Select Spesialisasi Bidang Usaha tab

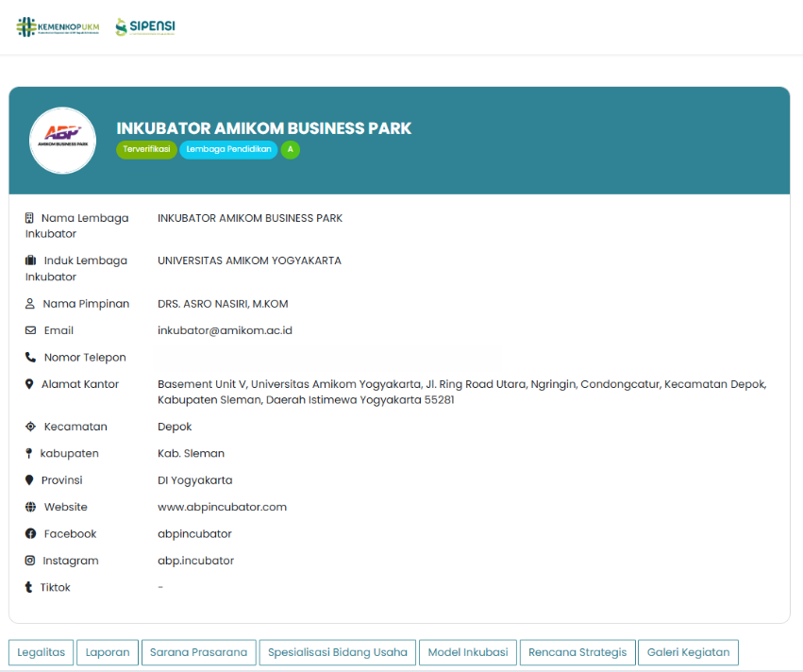point(338,652)
